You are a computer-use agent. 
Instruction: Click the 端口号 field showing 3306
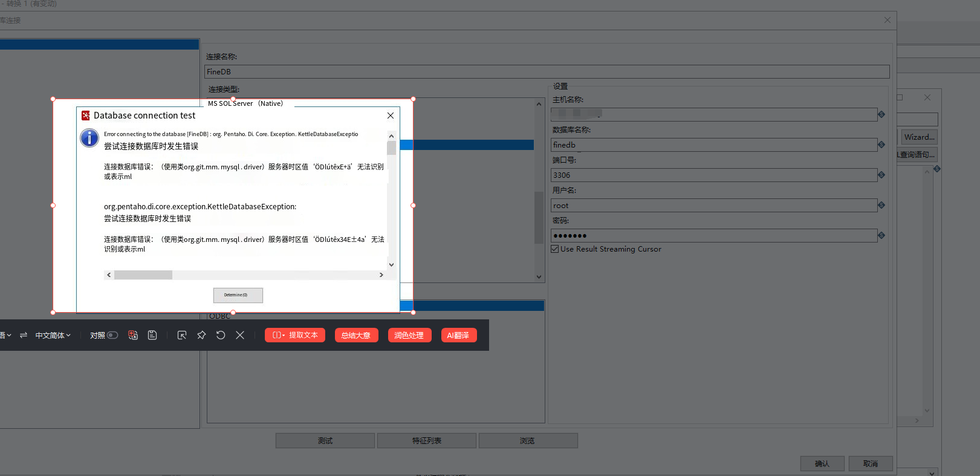coord(714,175)
